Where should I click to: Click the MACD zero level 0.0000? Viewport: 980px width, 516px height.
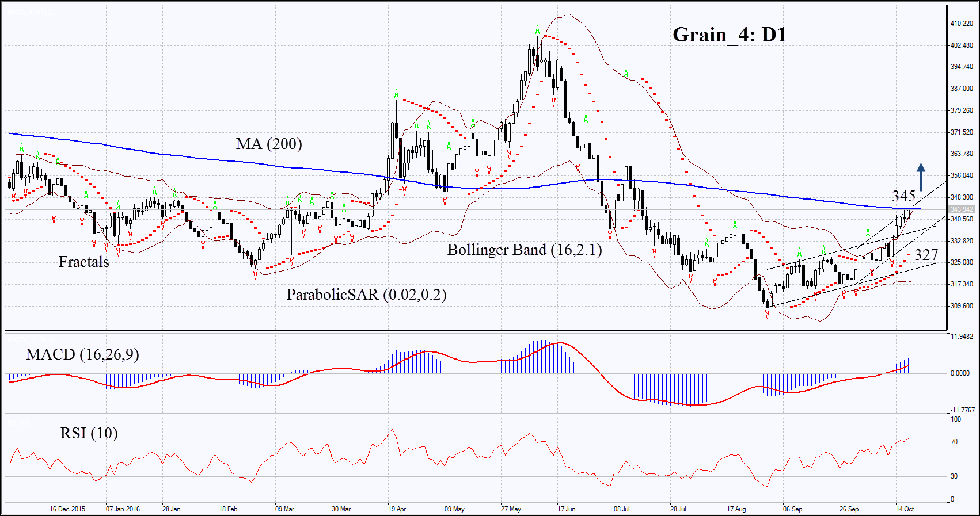pos(960,373)
